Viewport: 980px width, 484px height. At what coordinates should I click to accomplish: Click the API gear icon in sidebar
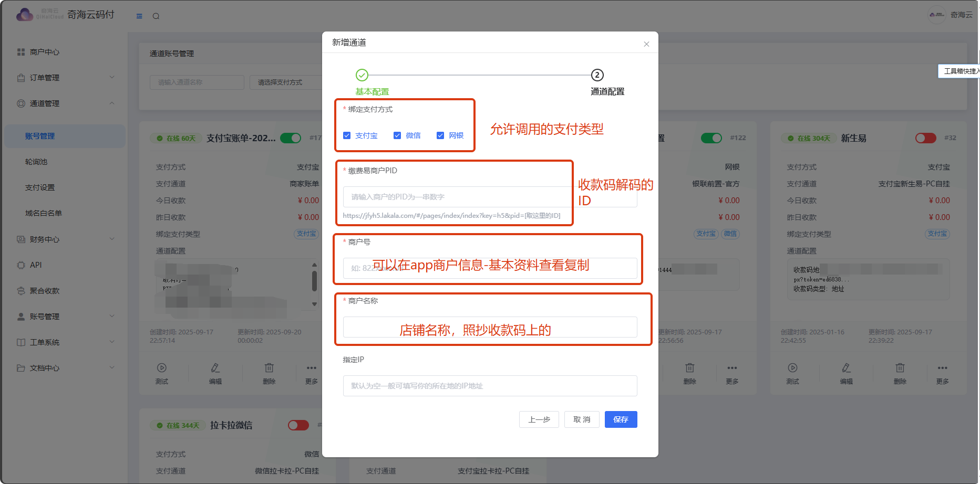[20, 265]
